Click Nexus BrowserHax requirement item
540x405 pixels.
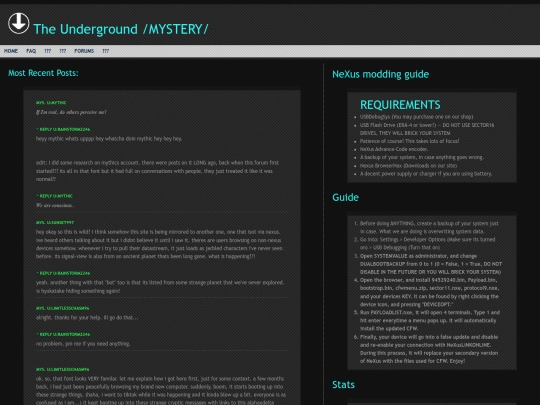coord(408,166)
